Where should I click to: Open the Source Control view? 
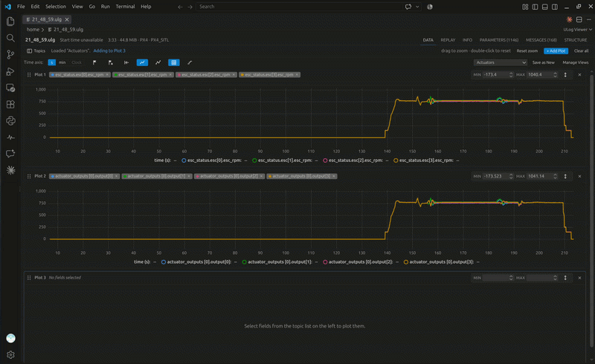(x=10, y=55)
